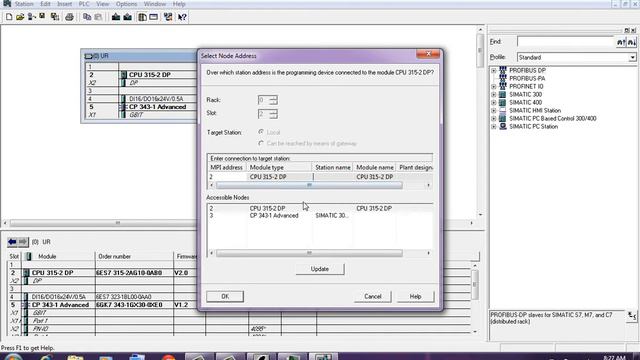Click the Save and Compile icon
Image resolution: width=640 pixels, height=360 pixels.
(55, 17)
